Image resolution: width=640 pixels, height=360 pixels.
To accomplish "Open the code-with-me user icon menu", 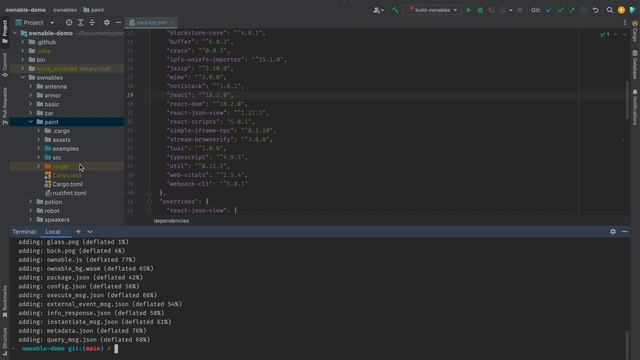I will (x=378, y=10).
